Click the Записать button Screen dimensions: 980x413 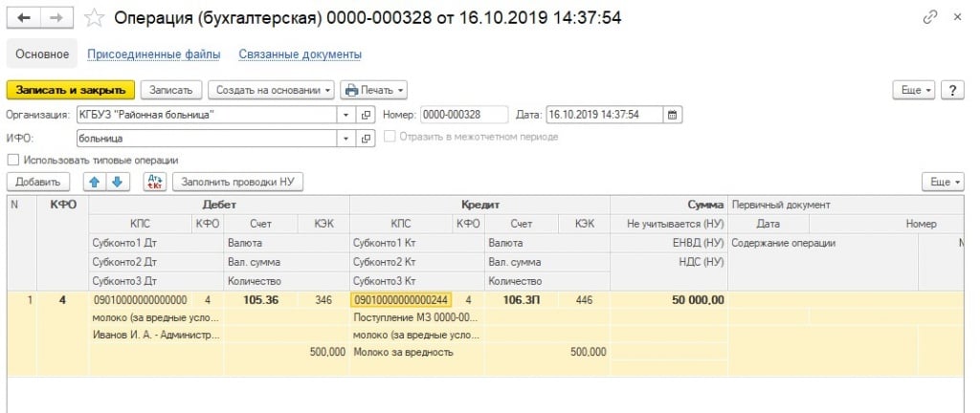[x=171, y=90]
